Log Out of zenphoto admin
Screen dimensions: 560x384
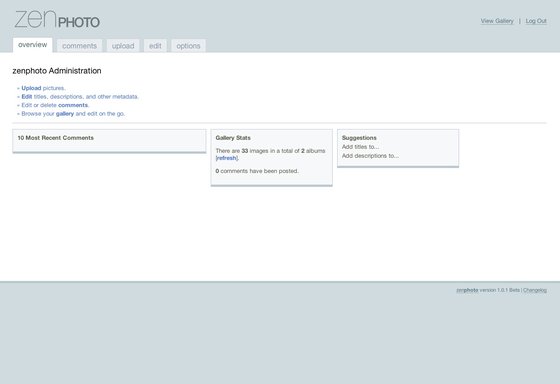(x=536, y=21)
